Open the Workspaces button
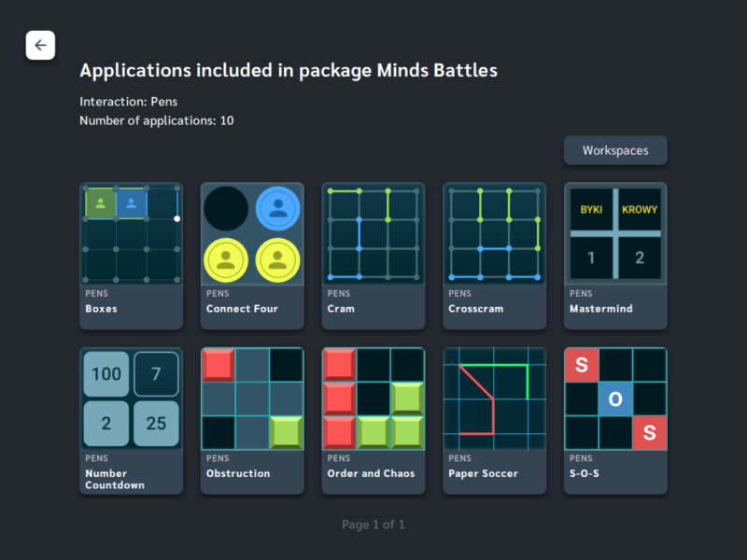Image resolution: width=747 pixels, height=560 pixels. [615, 150]
